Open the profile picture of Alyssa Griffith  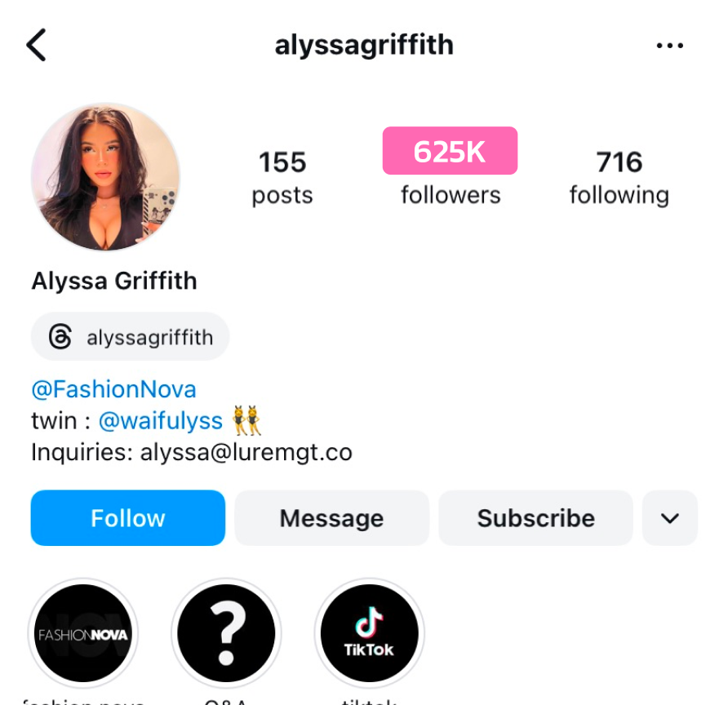105,177
